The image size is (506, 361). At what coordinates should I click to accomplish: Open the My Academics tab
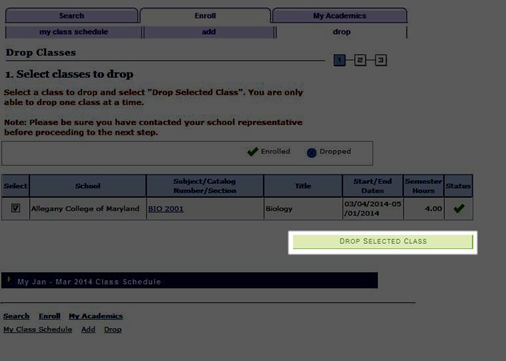click(x=339, y=16)
